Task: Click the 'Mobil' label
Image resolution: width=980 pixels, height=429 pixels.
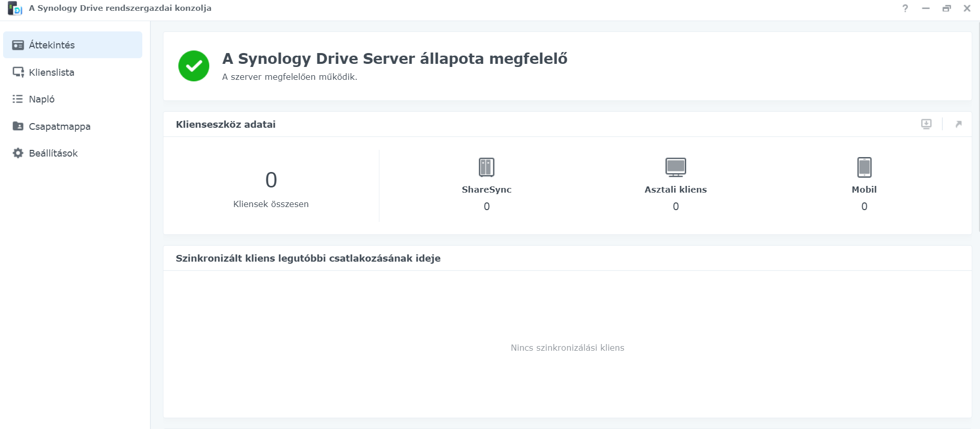Action: coord(865,190)
